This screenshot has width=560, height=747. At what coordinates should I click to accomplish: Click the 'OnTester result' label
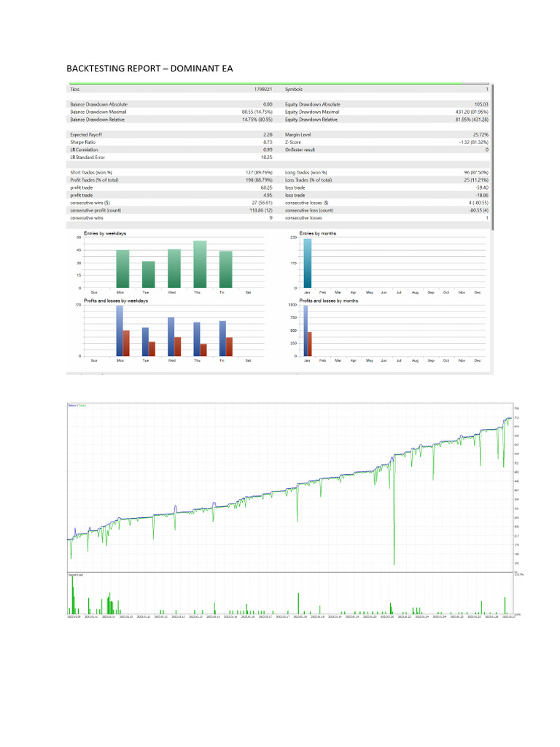pos(300,150)
